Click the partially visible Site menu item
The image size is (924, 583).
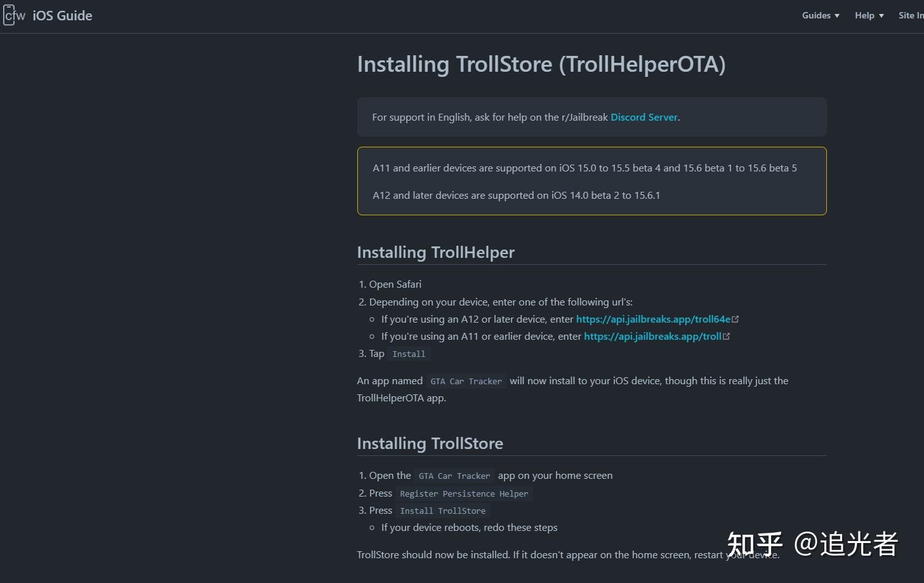[911, 15]
